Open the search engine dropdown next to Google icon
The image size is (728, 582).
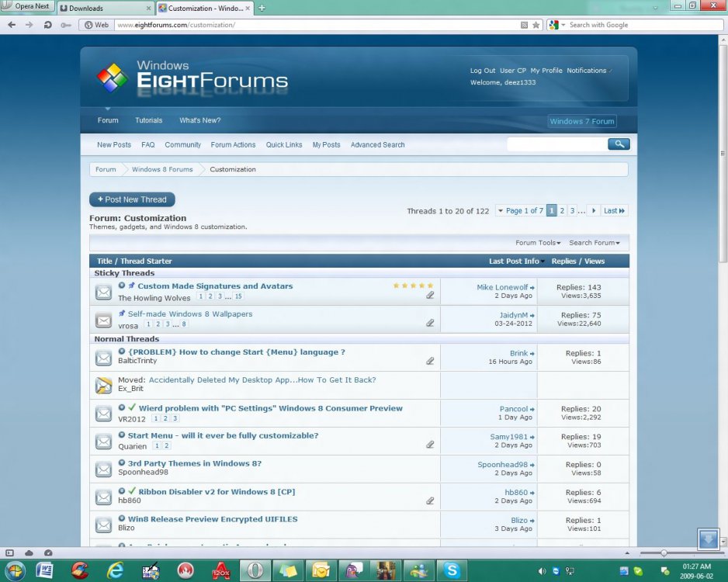click(x=563, y=25)
